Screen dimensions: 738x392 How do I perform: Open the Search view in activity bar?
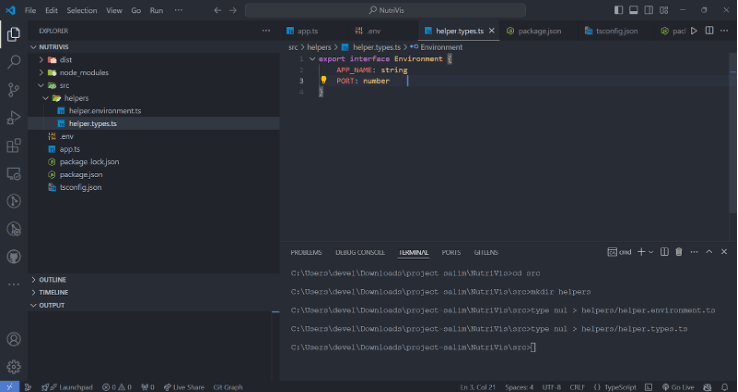tap(14, 62)
